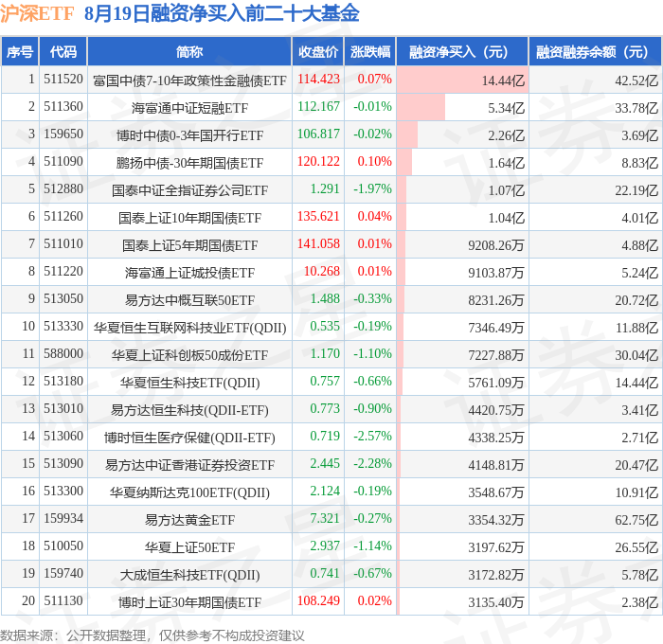Click the 融资净买入（元） column header
The width and height of the screenshot is (663, 644).
click(462, 51)
